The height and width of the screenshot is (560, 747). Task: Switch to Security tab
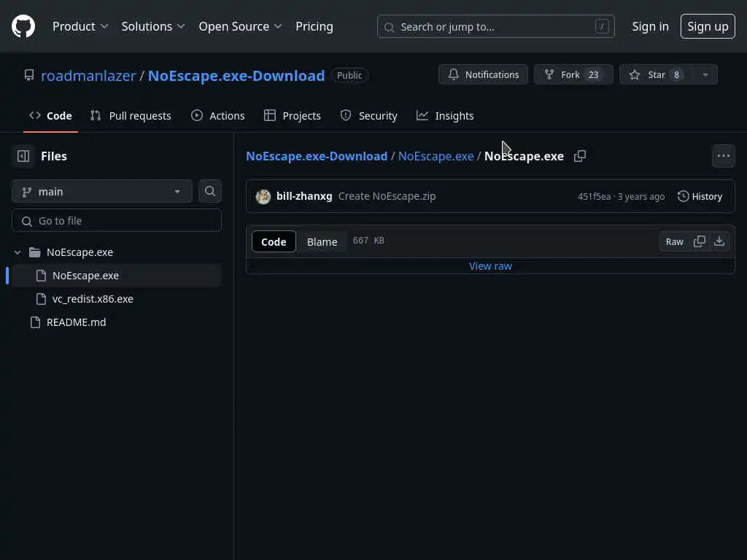368,116
